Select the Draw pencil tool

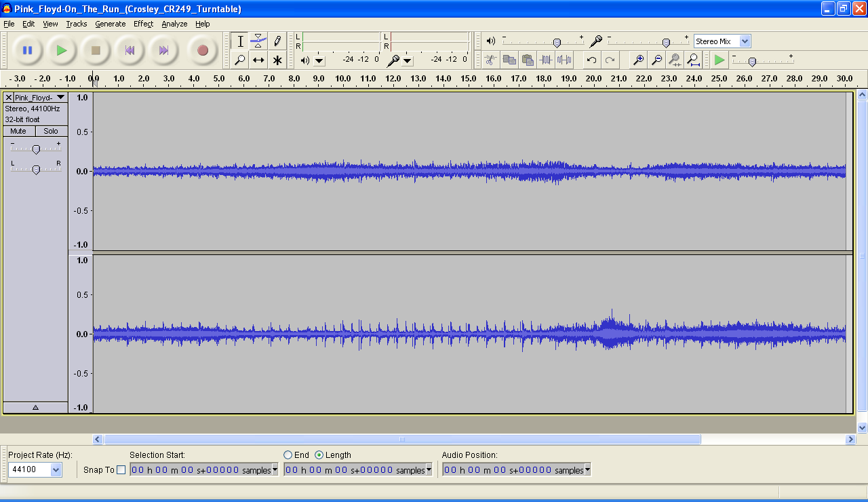click(x=277, y=41)
